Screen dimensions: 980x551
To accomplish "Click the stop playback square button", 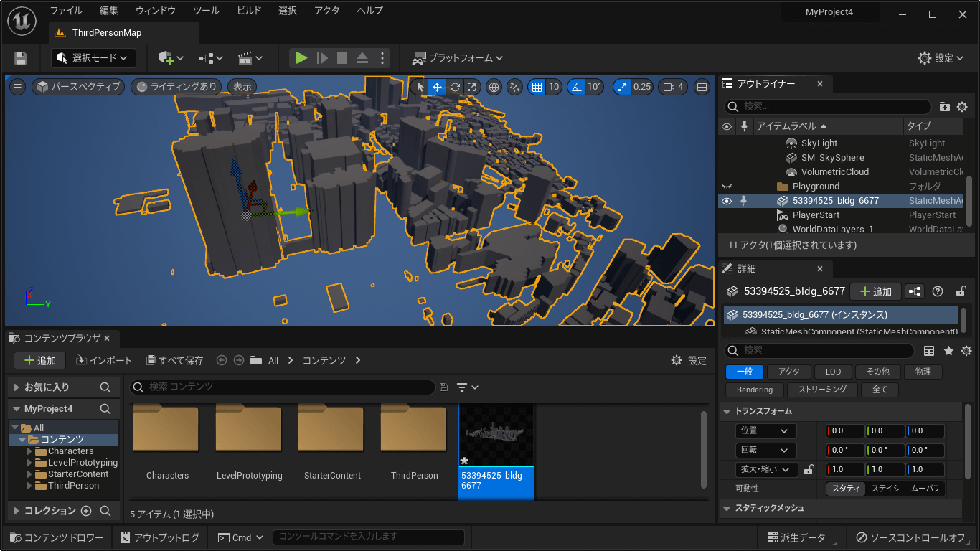I will coord(342,58).
